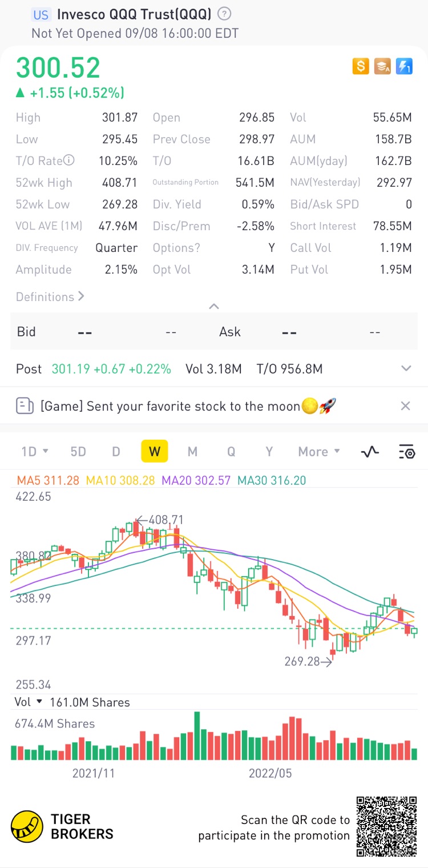Collapse the quote details with up chevron
This screenshot has height=868, width=428.
point(214,307)
